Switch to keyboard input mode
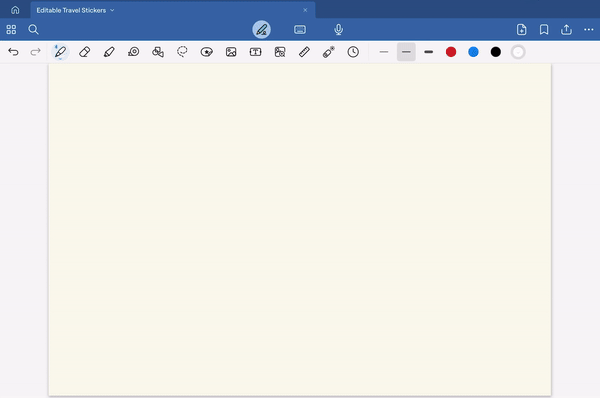 coord(300,29)
